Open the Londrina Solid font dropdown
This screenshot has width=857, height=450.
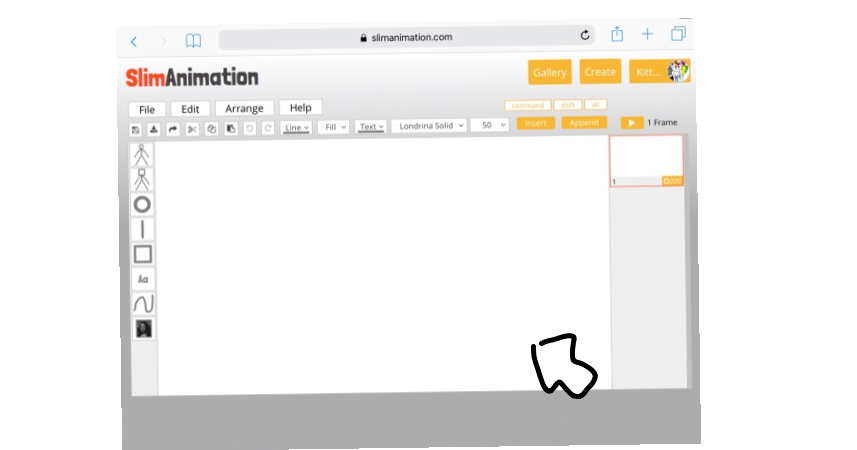click(429, 126)
